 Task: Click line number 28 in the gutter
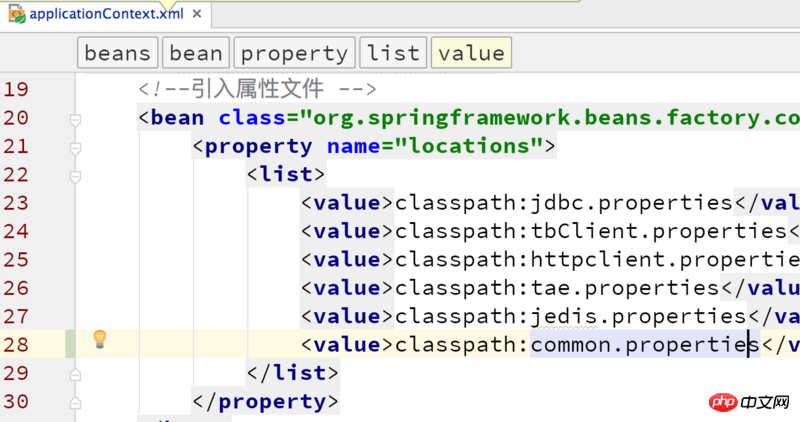point(16,345)
